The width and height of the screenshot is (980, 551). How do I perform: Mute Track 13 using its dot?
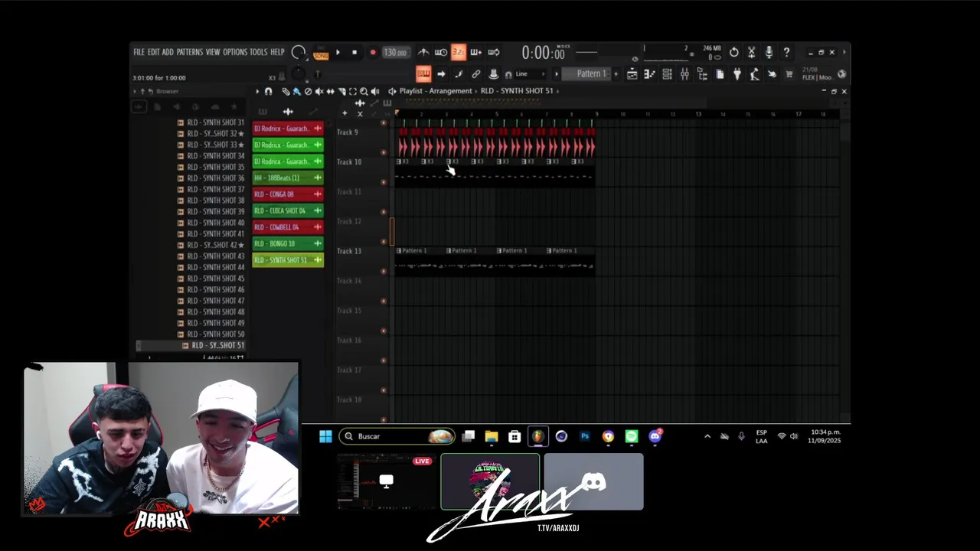[384, 271]
